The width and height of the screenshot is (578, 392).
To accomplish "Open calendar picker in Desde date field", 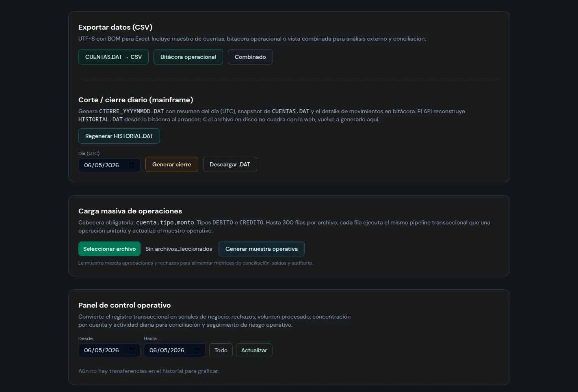I will 132,350.
